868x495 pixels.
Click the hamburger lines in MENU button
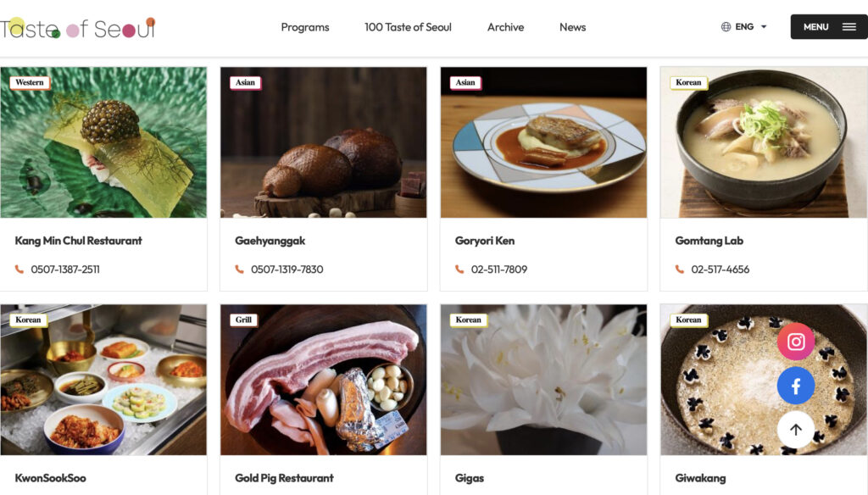pos(849,26)
